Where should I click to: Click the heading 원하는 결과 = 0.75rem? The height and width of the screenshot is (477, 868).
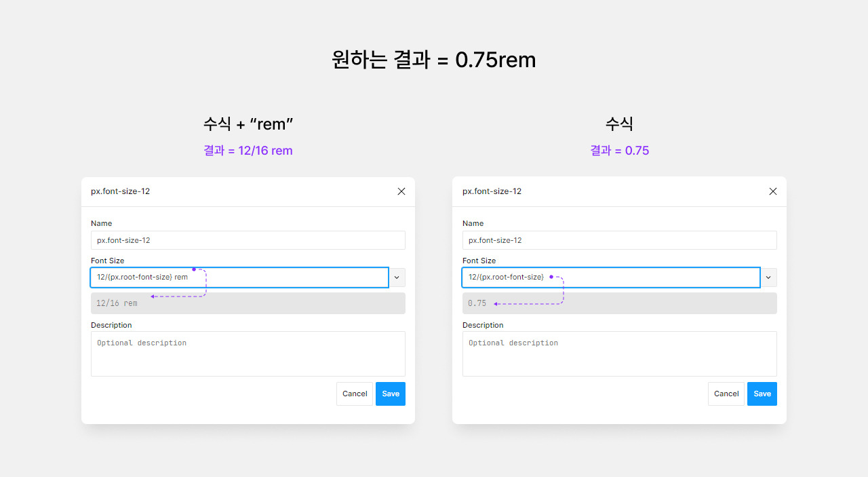[x=433, y=60]
